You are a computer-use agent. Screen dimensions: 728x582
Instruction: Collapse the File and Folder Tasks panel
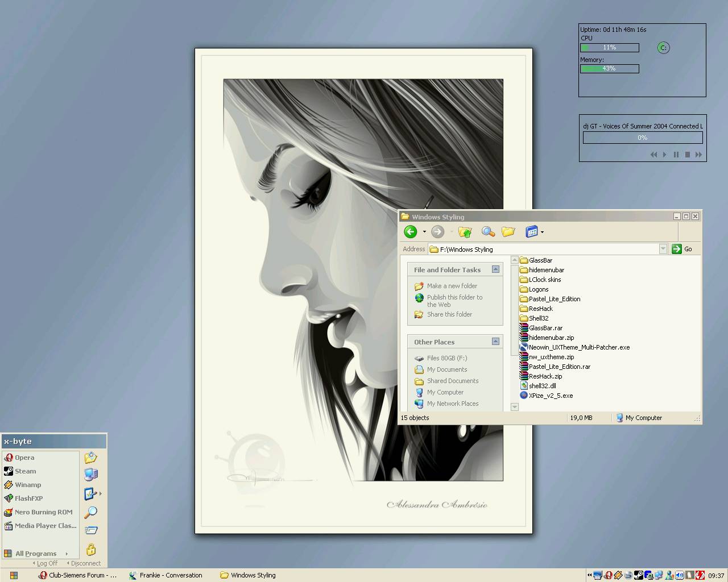(x=495, y=269)
